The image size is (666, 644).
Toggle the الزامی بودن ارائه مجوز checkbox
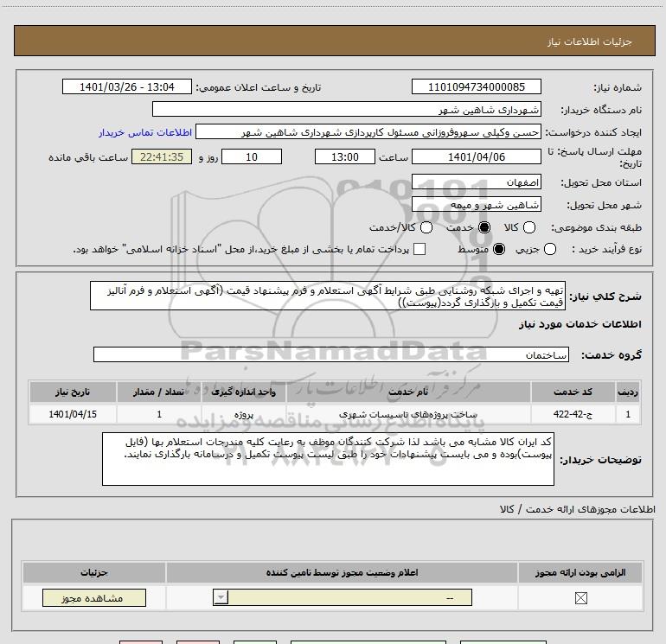580,598
